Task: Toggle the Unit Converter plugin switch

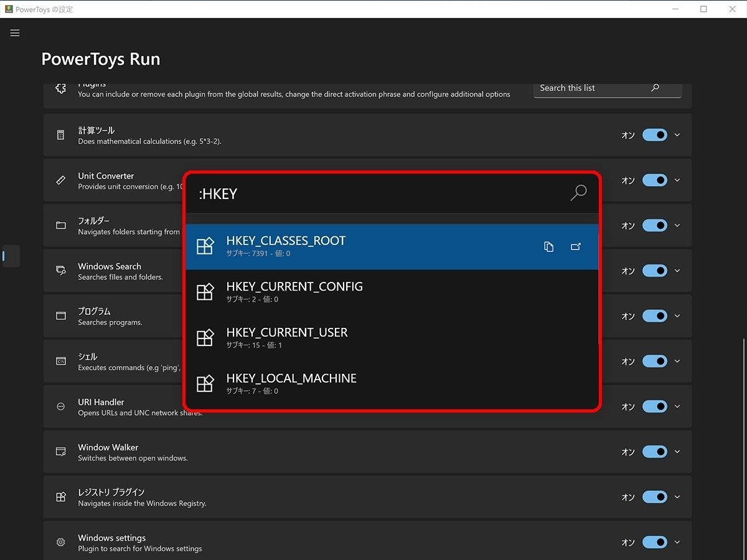Action: pyautogui.click(x=655, y=180)
